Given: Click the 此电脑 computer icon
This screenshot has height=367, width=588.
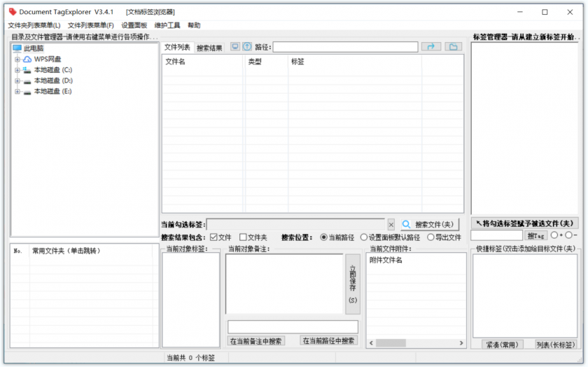Looking at the screenshot, I should 17,48.
